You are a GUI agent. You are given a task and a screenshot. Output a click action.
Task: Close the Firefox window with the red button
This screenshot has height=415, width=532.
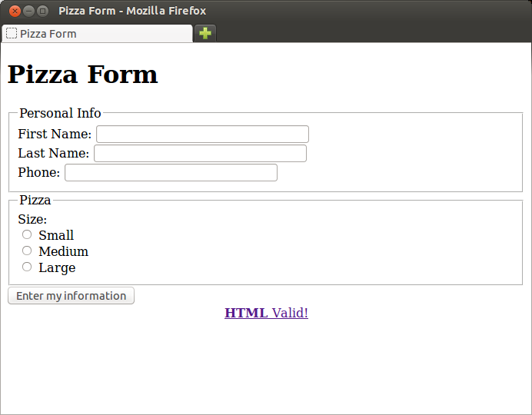(15, 12)
